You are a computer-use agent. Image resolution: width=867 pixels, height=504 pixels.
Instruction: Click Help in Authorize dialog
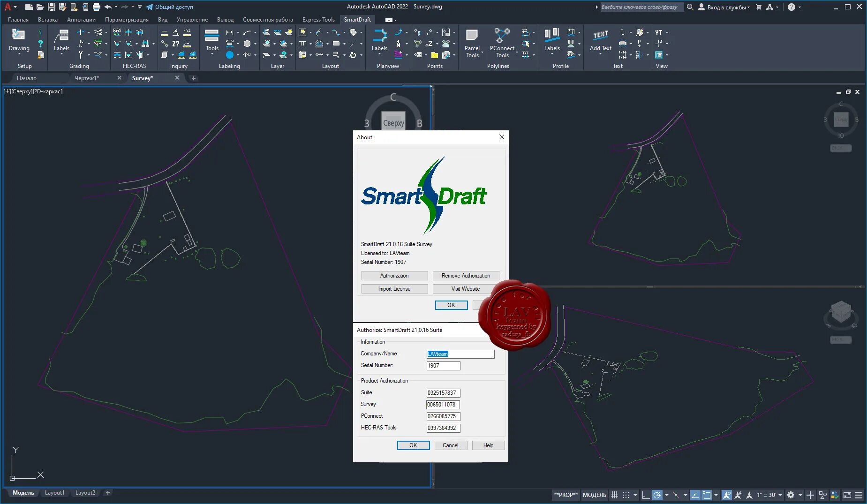tap(488, 445)
